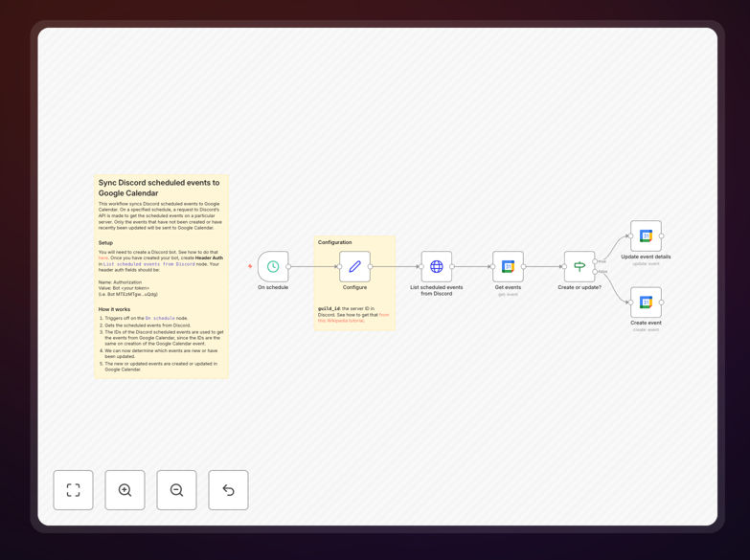Viewport: 750px width, 560px height.
Task: Click the 'Sync Discord scheduled events to Google Calendar' heading
Action: [159, 188]
